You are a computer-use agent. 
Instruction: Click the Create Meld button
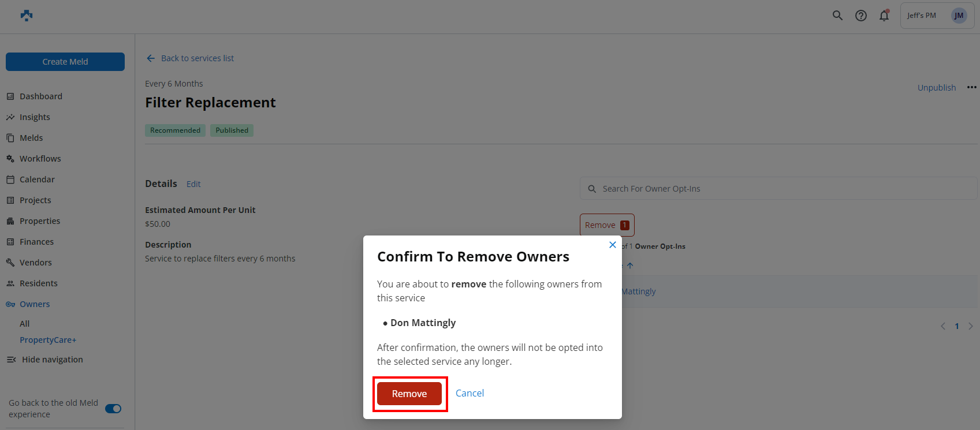click(65, 62)
